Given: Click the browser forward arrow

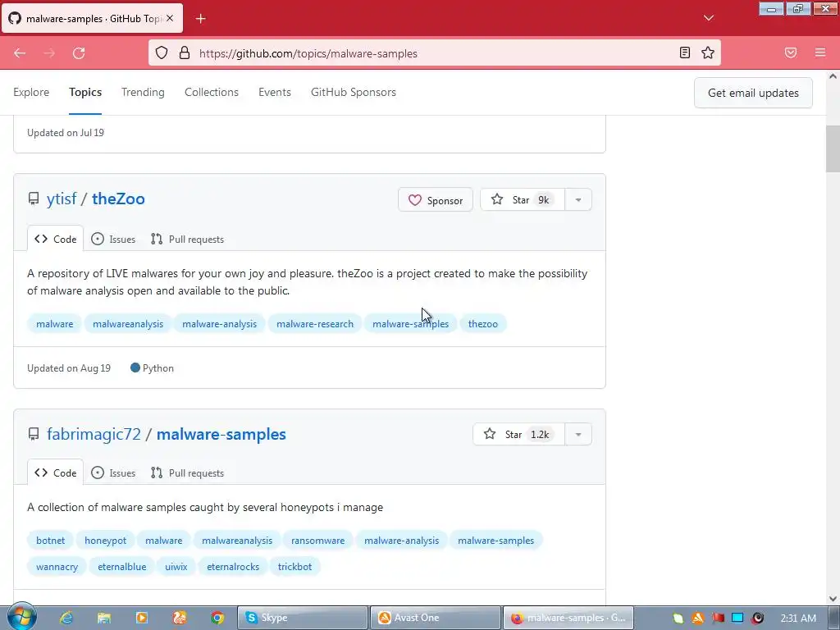Looking at the screenshot, I should (x=49, y=53).
